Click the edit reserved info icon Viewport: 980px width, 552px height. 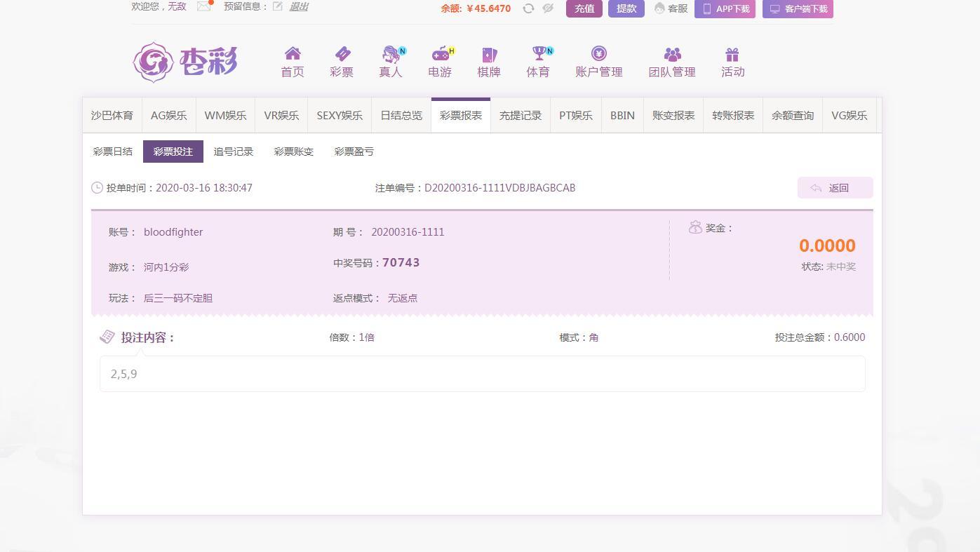[x=278, y=6]
